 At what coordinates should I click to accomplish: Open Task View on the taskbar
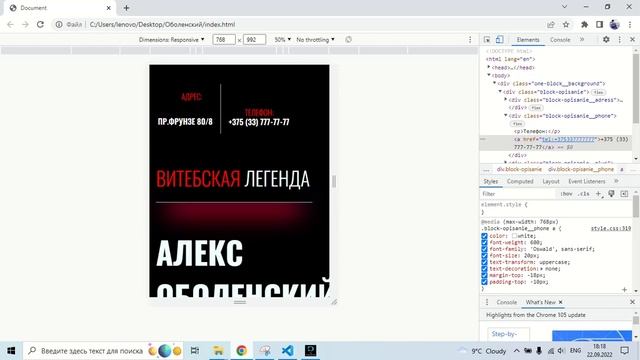[195, 351]
